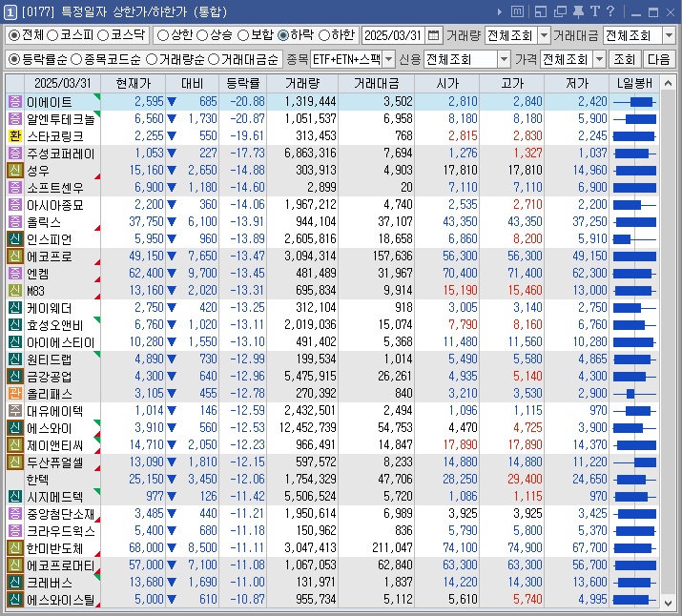Click the 조회 search button
The height and width of the screenshot is (616, 682).
point(625,59)
